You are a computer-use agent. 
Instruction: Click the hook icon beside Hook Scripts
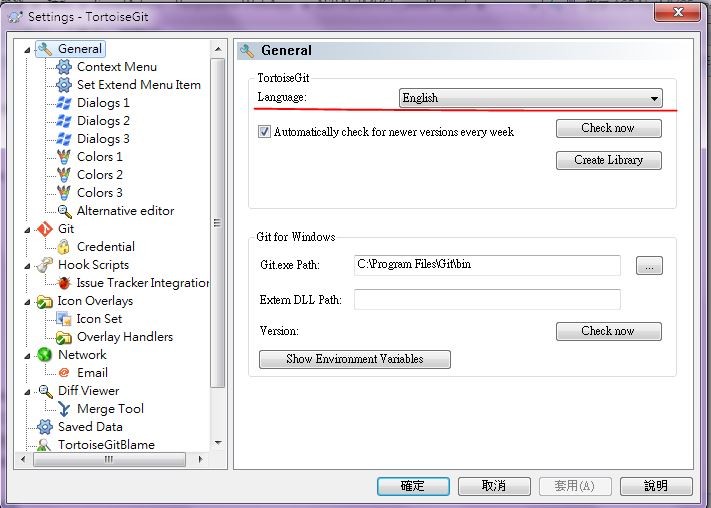45,265
